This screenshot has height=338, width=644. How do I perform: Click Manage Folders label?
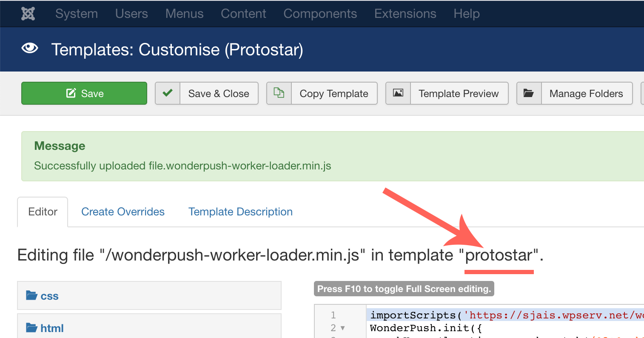(x=586, y=94)
